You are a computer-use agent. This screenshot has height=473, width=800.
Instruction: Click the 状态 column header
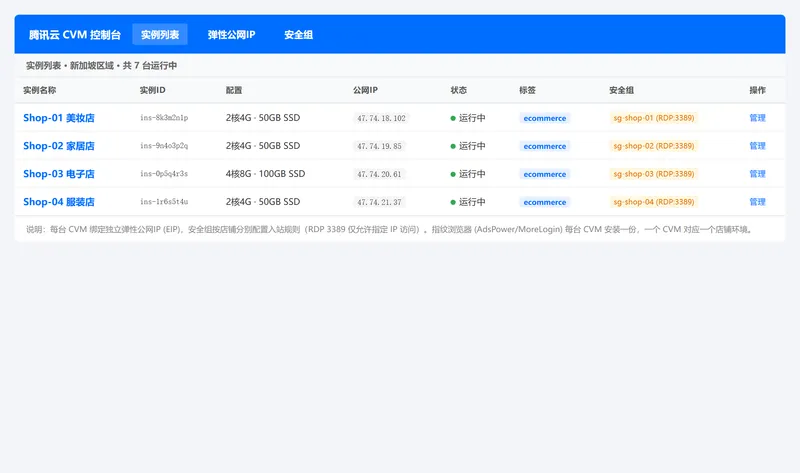tap(458, 90)
